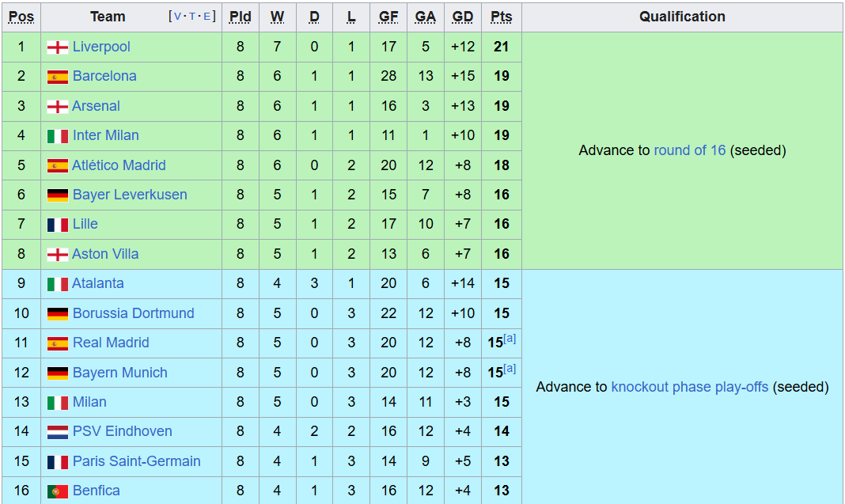The height and width of the screenshot is (504, 845).
Task: Open the round of 16 link
Action: pos(689,150)
